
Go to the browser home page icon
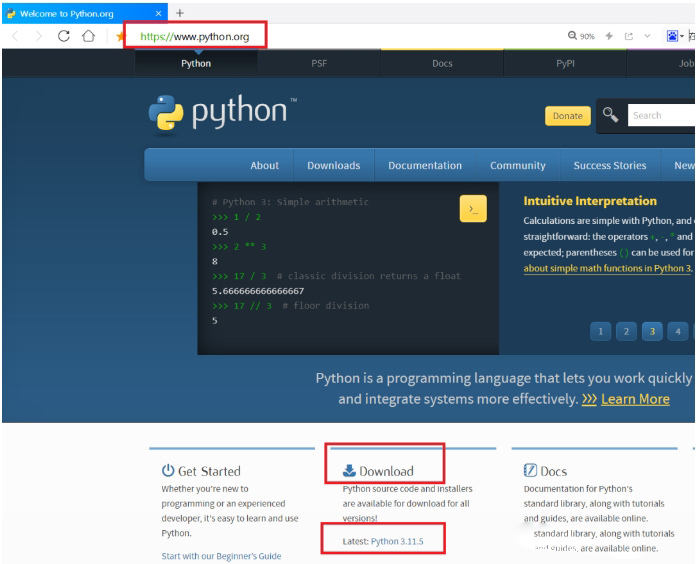[88, 36]
